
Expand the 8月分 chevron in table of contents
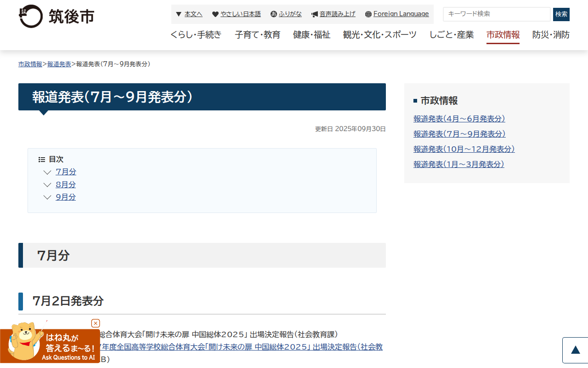(x=47, y=185)
